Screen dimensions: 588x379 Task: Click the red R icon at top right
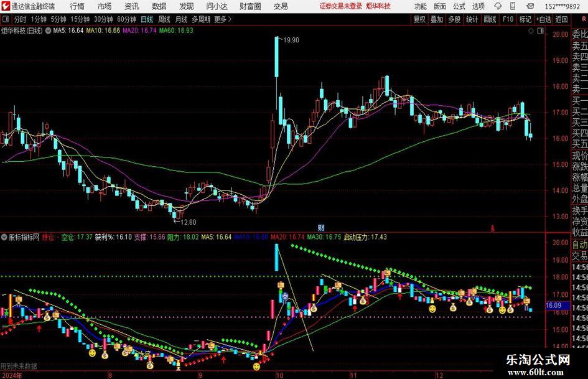coord(584,19)
